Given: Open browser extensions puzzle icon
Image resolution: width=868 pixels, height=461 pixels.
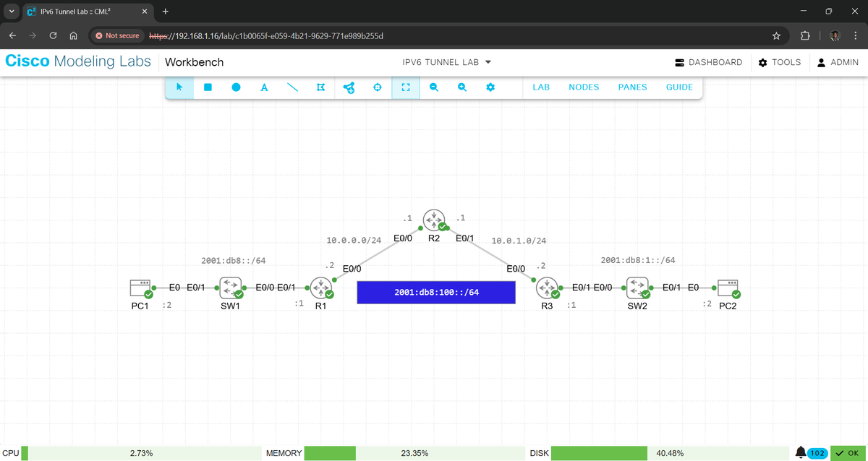Looking at the screenshot, I should [805, 35].
